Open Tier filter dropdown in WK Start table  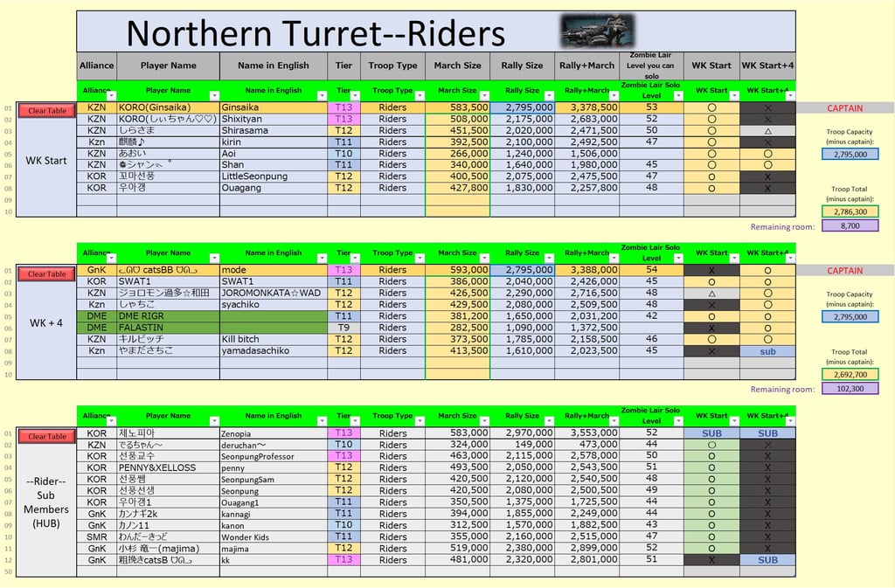coord(355,96)
